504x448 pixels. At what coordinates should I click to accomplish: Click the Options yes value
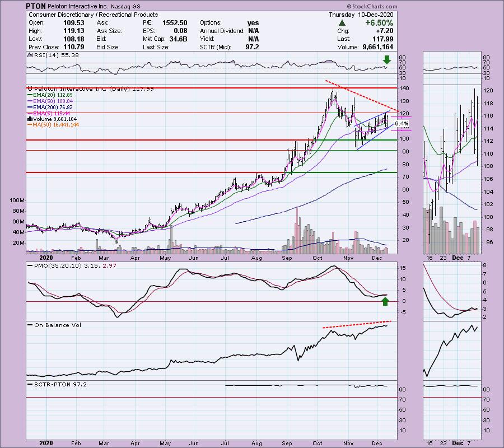pos(253,23)
